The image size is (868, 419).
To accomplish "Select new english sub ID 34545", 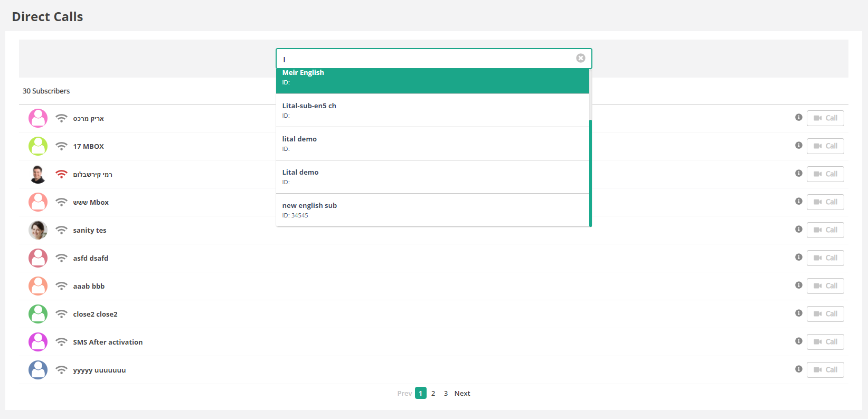I will tap(432, 210).
